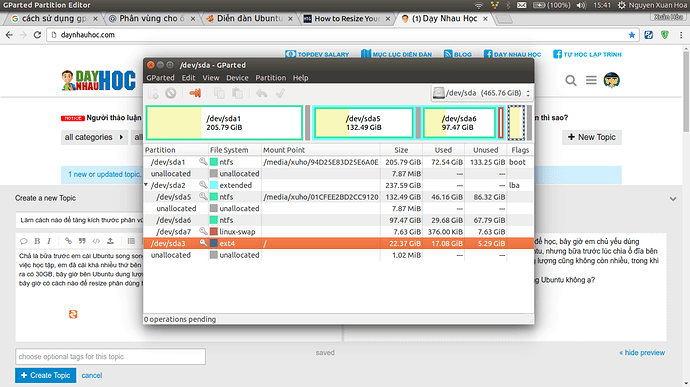Click the Resize/Move partition toolbar icon
Screen dimensions: 690x387
195,93
